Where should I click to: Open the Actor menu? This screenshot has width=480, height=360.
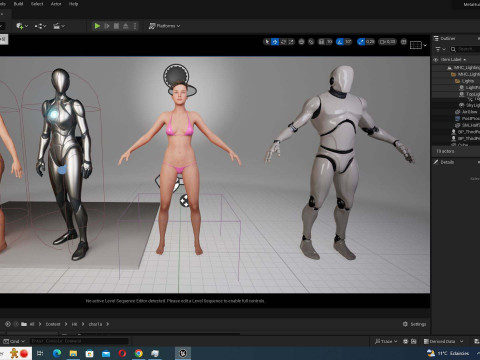56,4
